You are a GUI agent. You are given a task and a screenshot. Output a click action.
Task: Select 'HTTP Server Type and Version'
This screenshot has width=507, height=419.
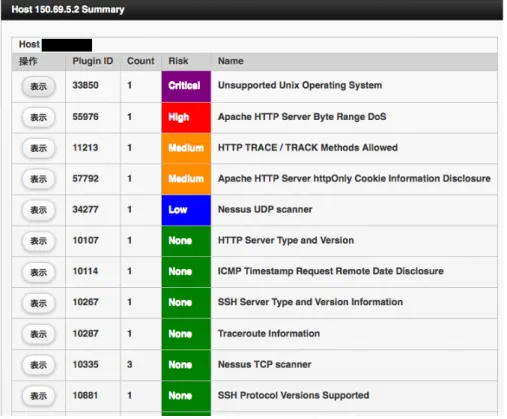(286, 240)
